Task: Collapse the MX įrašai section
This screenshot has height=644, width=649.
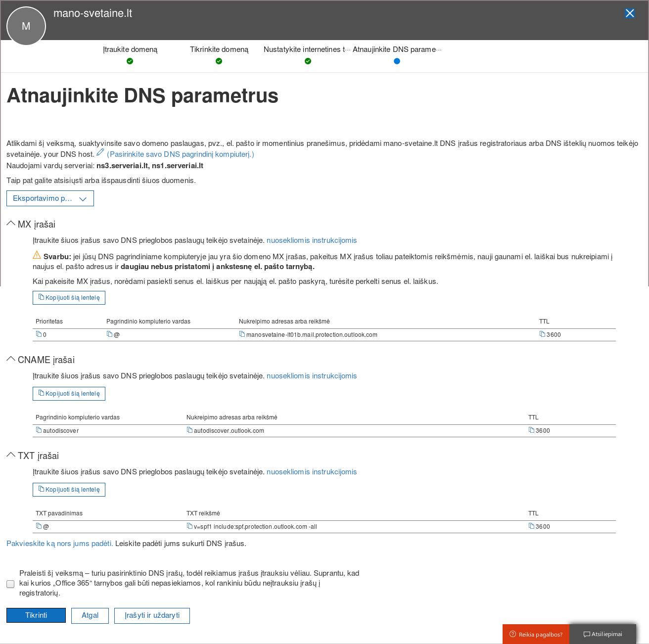Action: 11,224
